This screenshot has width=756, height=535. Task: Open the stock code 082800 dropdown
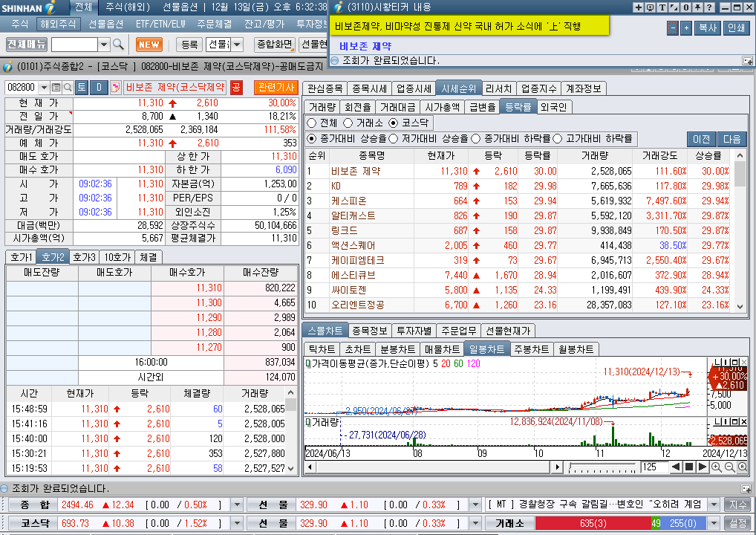tap(44, 88)
